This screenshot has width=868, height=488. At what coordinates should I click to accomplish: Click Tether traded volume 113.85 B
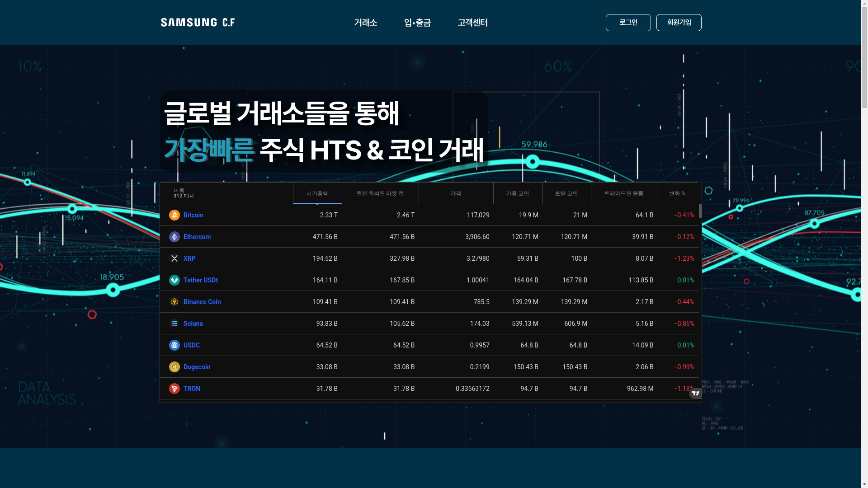click(641, 280)
